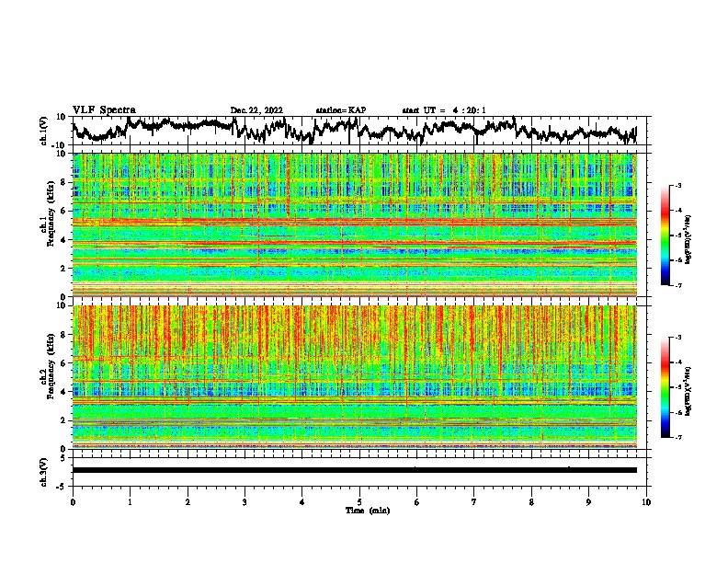Screen dimensions: 728x563
Task: Click time axis tick label "6" at bottom
Action: pyautogui.click(x=416, y=502)
